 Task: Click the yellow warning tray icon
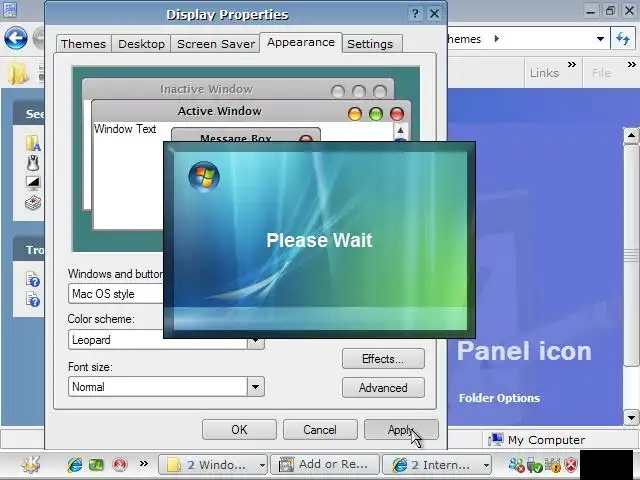pos(553,464)
